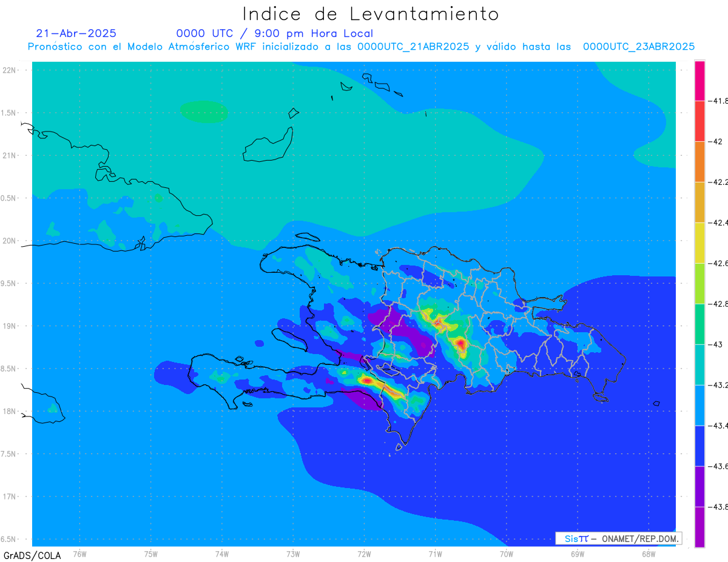The image size is (728, 562).
Task: Click the 'SisTT - ONAMET/REP.DOM.' label box
Action: pyautogui.click(x=618, y=538)
